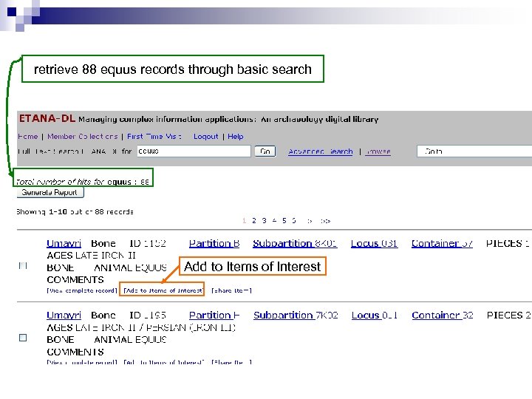The height and width of the screenshot is (399, 532).
Task: View complete record for ID 1152
Action: 82,290
